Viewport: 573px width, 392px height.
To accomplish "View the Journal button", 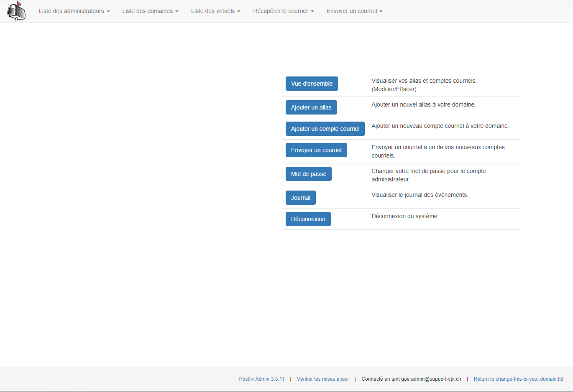I will pyautogui.click(x=301, y=198).
